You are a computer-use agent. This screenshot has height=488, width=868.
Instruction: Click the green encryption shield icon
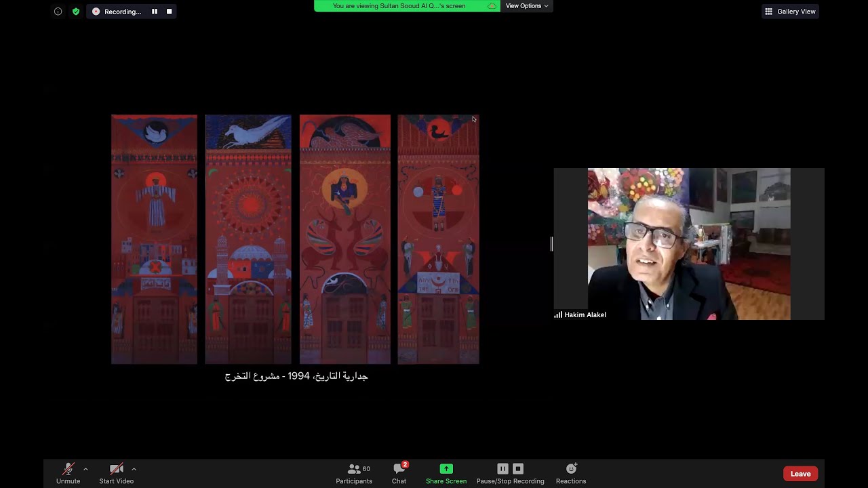tap(75, 12)
